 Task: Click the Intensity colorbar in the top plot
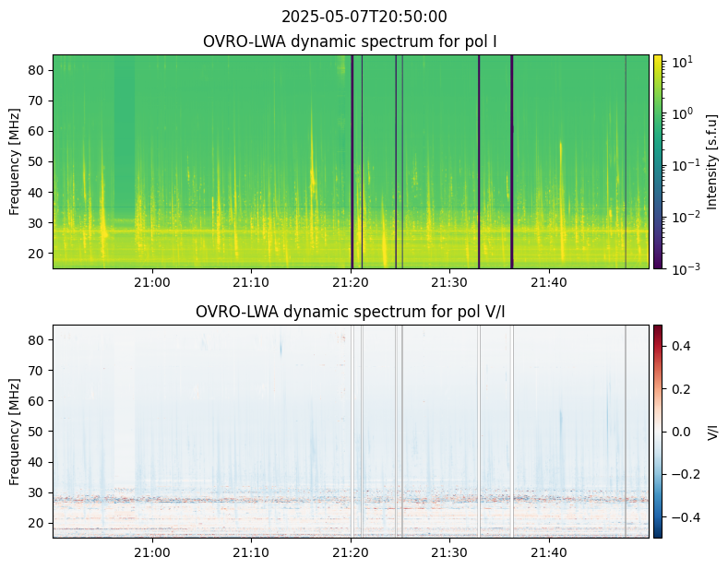[x=658, y=161]
